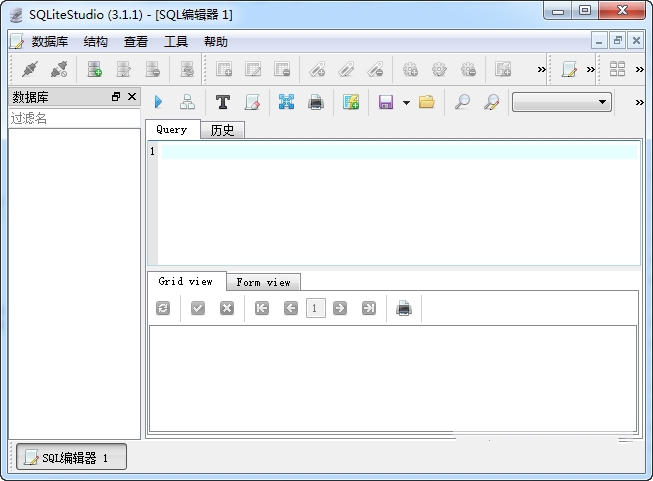
Task: Open the 工具 menu
Action: 176,42
